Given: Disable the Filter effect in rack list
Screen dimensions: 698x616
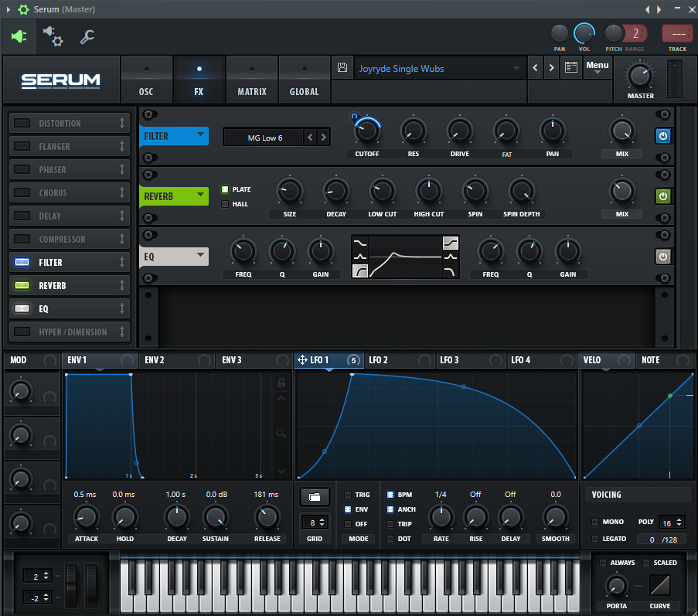Looking at the screenshot, I should point(22,262).
